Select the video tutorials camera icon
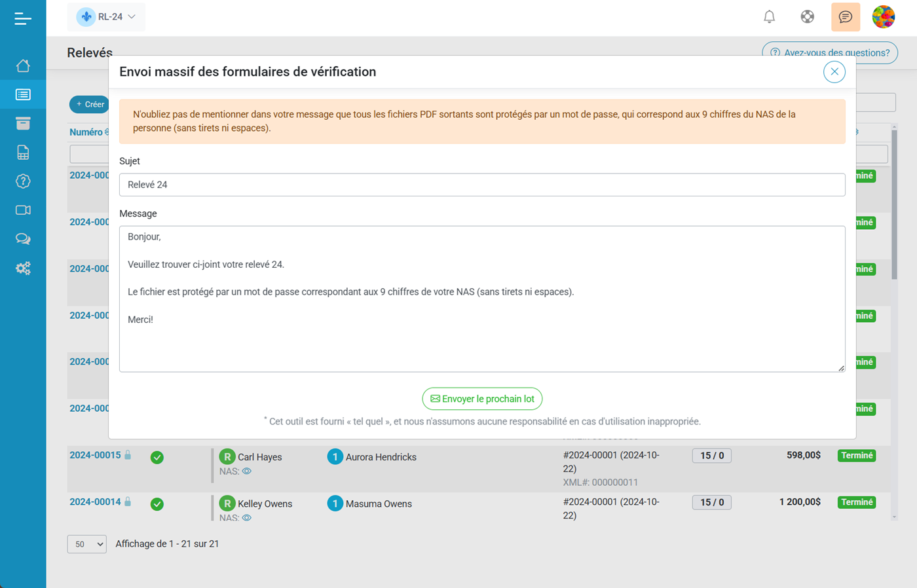Screen dimensions: 917x588 (x=23, y=210)
